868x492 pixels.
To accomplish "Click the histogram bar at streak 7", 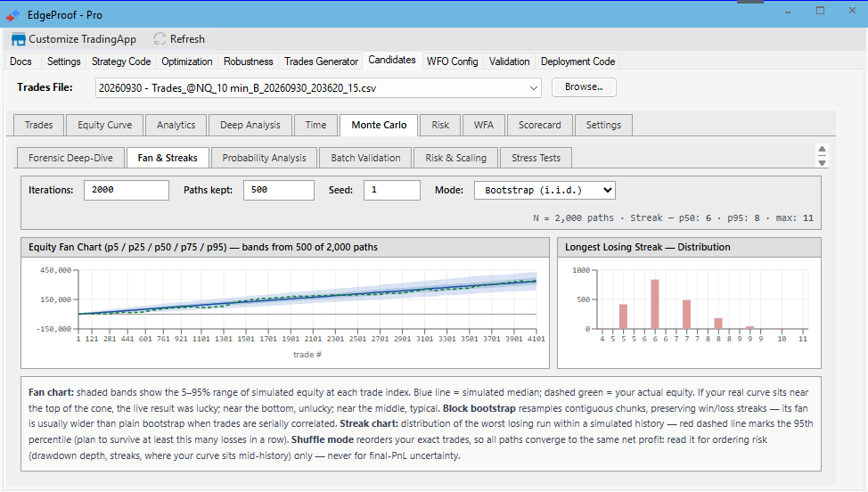I will coord(686,315).
